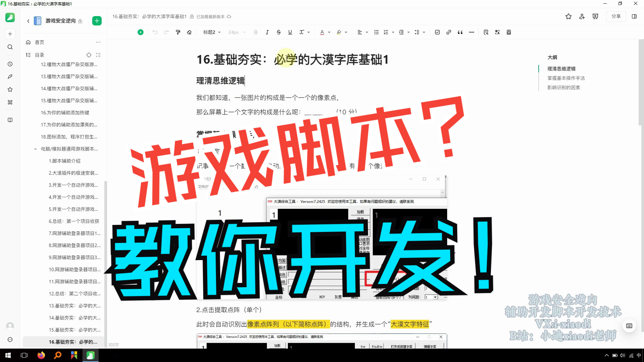Click the insert link icon
Image resolution: width=644 pixels, height=362 pixels.
click(449, 32)
